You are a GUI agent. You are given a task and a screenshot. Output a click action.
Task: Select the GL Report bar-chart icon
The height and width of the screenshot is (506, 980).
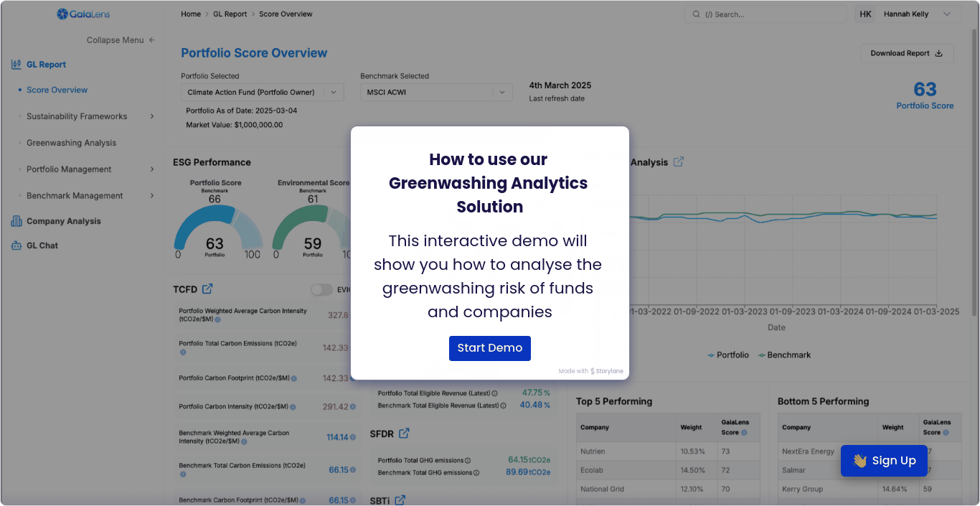[x=16, y=64]
